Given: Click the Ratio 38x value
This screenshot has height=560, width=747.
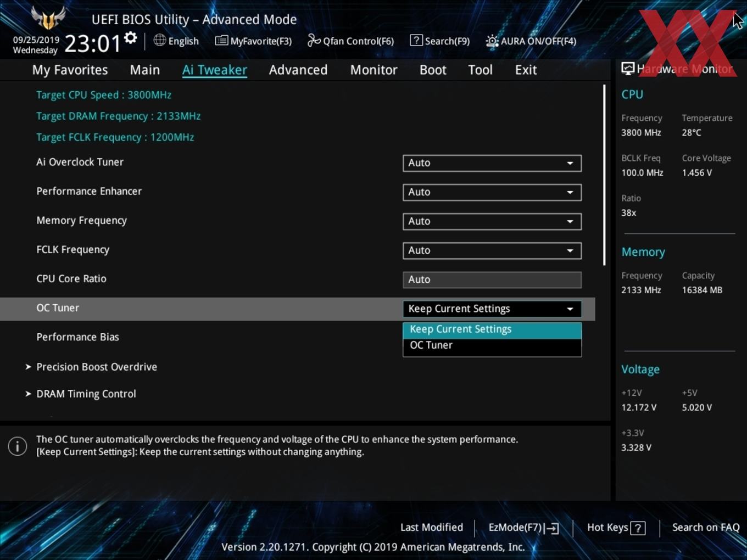Looking at the screenshot, I should [x=629, y=213].
